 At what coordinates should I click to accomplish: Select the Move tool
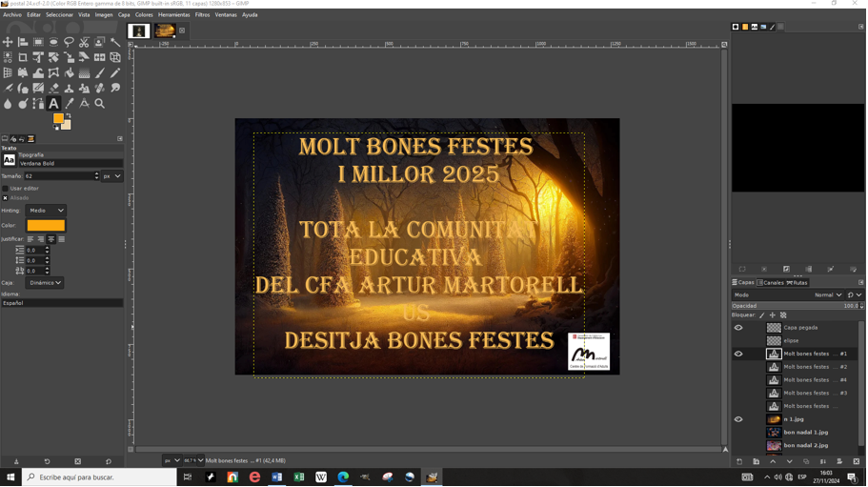(x=8, y=42)
